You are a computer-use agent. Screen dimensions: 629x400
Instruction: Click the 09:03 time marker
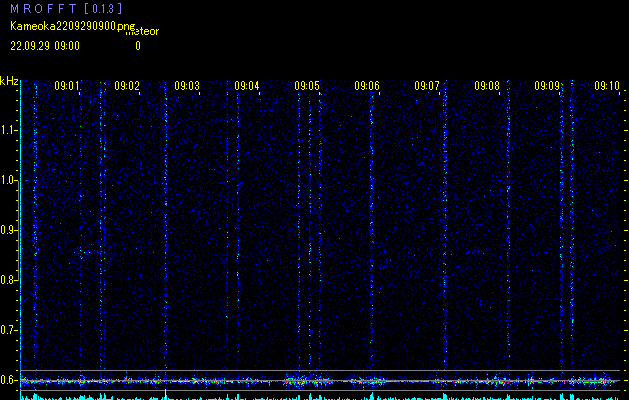pyautogui.click(x=187, y=86)
